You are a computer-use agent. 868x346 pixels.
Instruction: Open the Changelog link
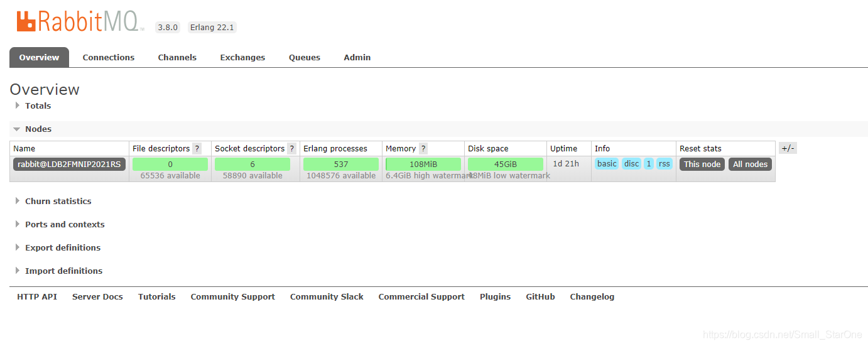coord(592,296)
